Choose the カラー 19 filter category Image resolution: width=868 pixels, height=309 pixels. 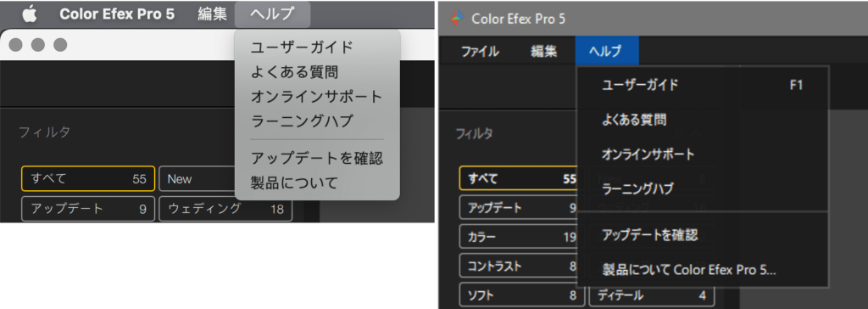click(521, 238)
